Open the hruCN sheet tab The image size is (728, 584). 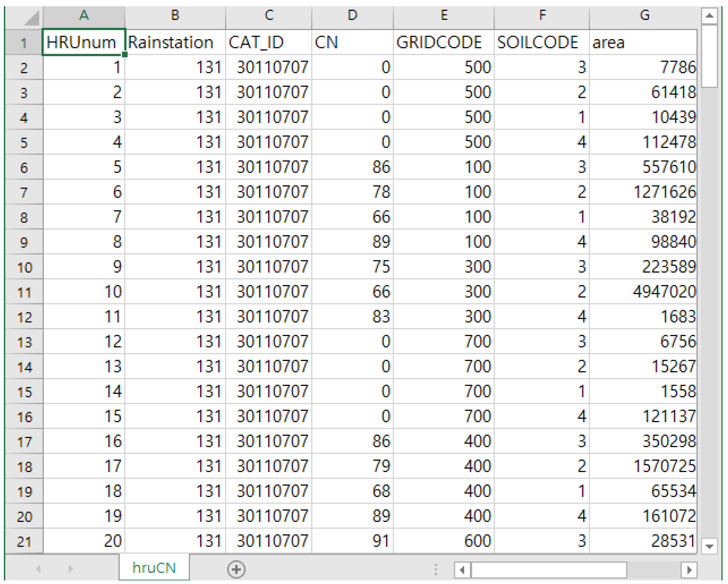coord(154,568)
